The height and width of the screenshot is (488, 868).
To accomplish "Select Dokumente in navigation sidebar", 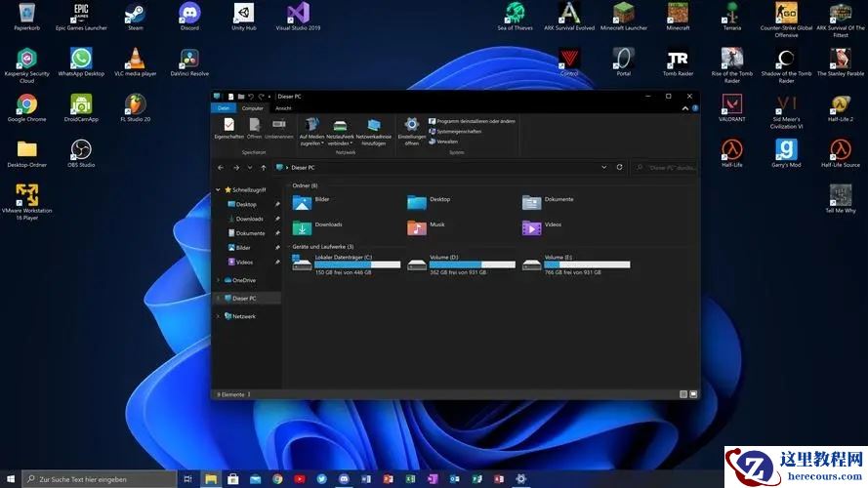I will coord(250,233).
